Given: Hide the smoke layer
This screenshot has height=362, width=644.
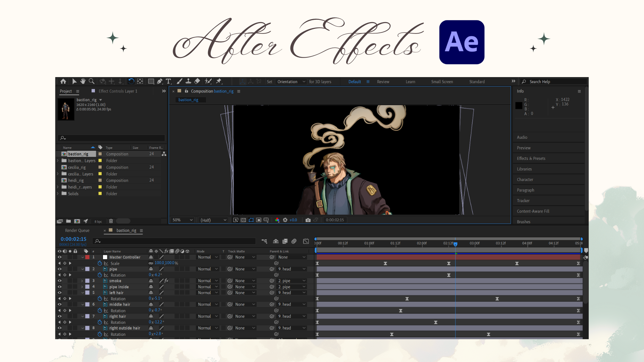Looking at the screenshot, I should pyautogui.click(x=59, y=281).
